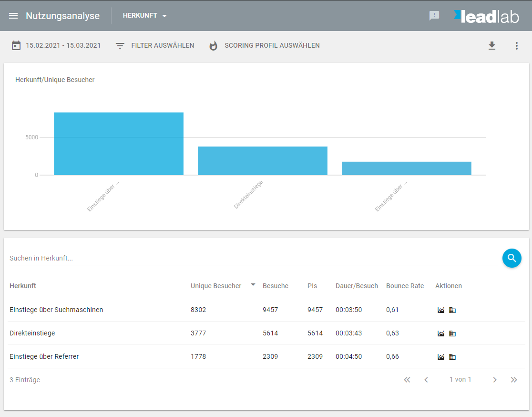Go to the first page of results

click(x=407, y=380)
